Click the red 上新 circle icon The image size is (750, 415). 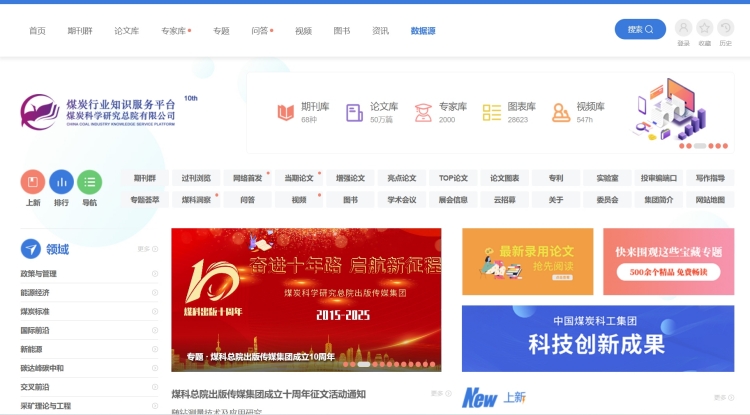[x=33, y=182]
